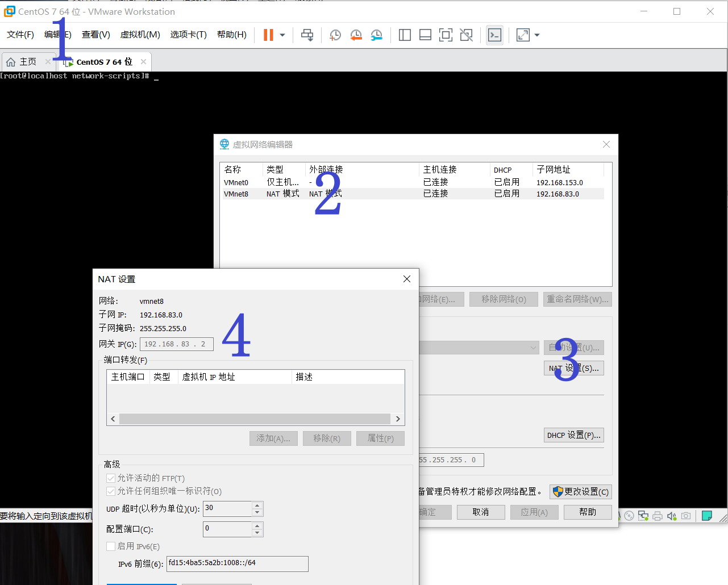This screenshot has height=585, width=728.
Task: Click the virtual printer status icon
Action: coord(658,516)
